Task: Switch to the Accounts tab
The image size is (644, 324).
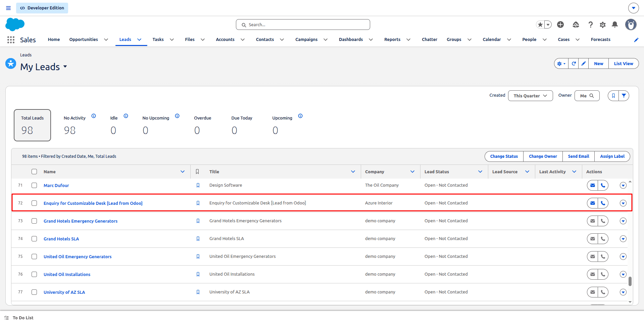Action: point(225,40)
